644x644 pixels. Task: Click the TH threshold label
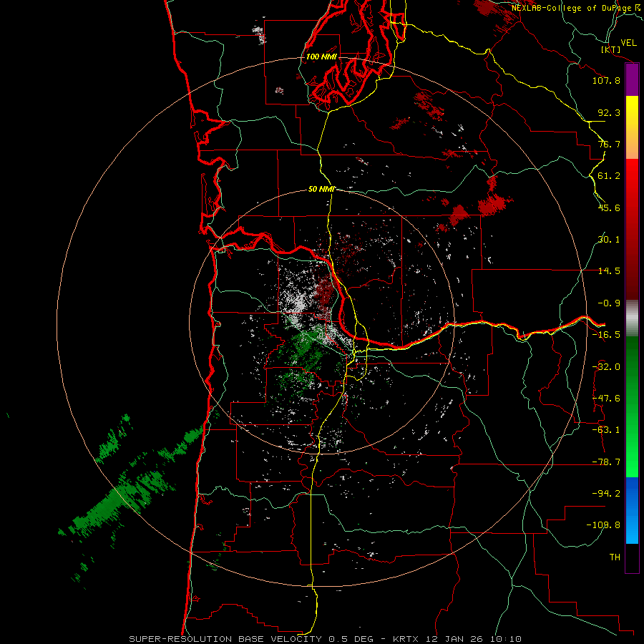point(615,557)
